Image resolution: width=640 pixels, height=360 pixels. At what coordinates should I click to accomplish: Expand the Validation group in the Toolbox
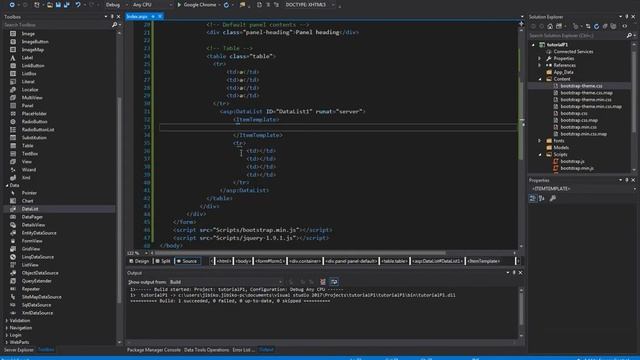click(x=7, y=321)
